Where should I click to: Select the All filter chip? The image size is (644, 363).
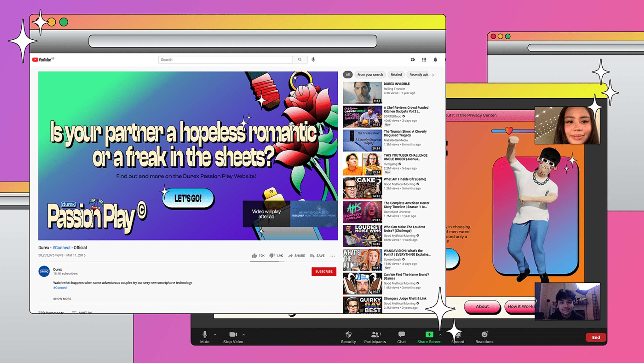coord(348,75)
